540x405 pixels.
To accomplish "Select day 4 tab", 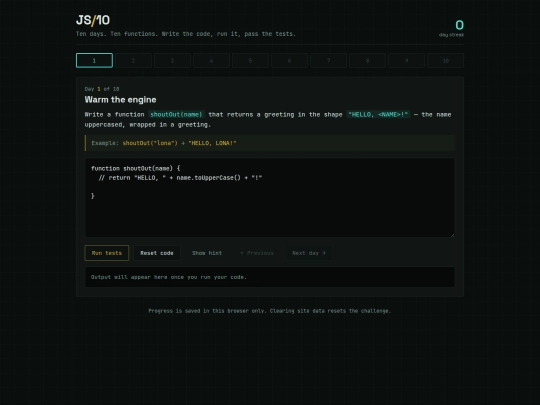I will point(211,61).
